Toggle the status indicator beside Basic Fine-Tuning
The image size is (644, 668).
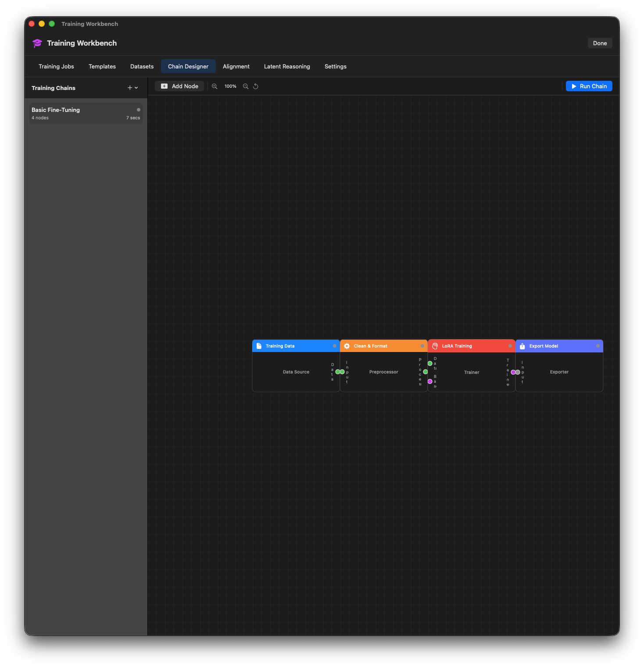click(x=138, y=109)
